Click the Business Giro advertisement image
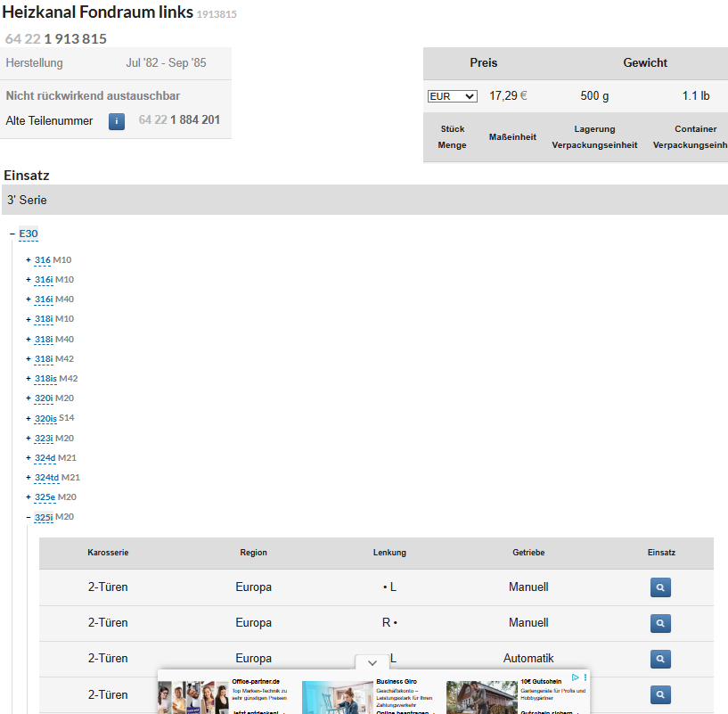This screenshot has width=728, height=714. tap(337, 697)
